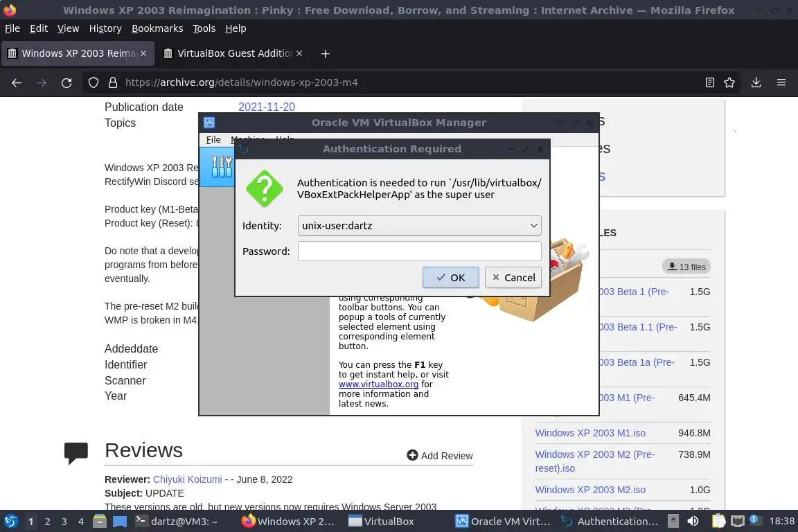
Task: Follow the www.virtualbox.org link
Action: [379, 384]
